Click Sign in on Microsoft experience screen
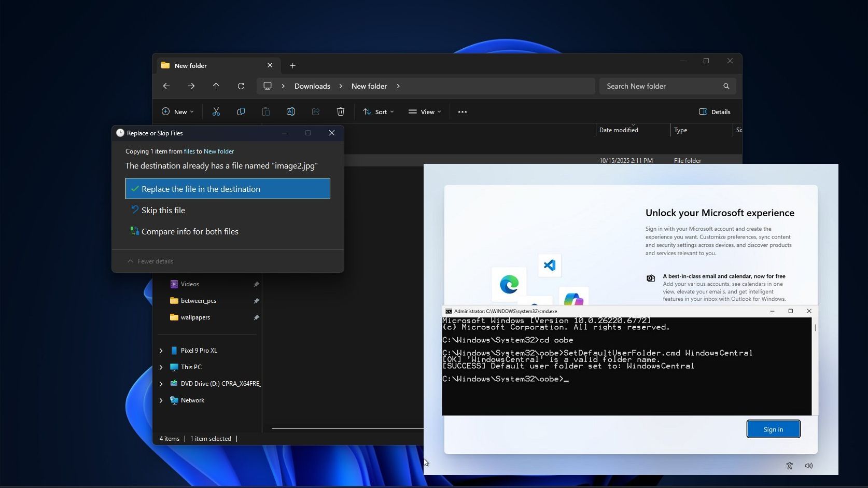The height and width of the screenshot is (488, 868). pyautogui.click(x=773, y=429)
